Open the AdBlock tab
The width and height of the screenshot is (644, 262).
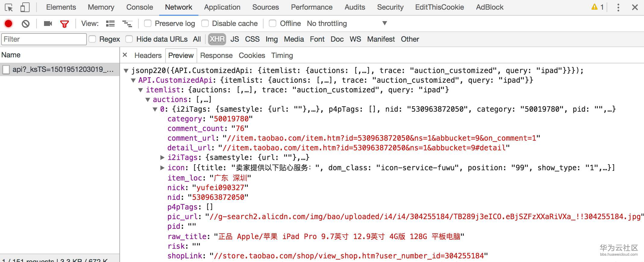coord(490,7)
